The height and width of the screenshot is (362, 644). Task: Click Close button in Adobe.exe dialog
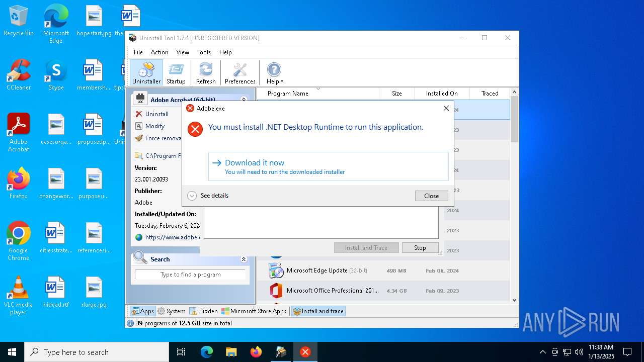coord(431,196)
